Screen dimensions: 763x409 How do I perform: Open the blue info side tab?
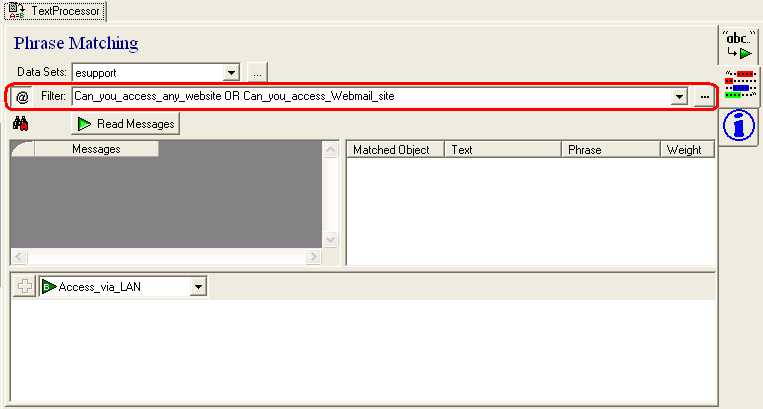pyautogui.click(x=739, y=126)
